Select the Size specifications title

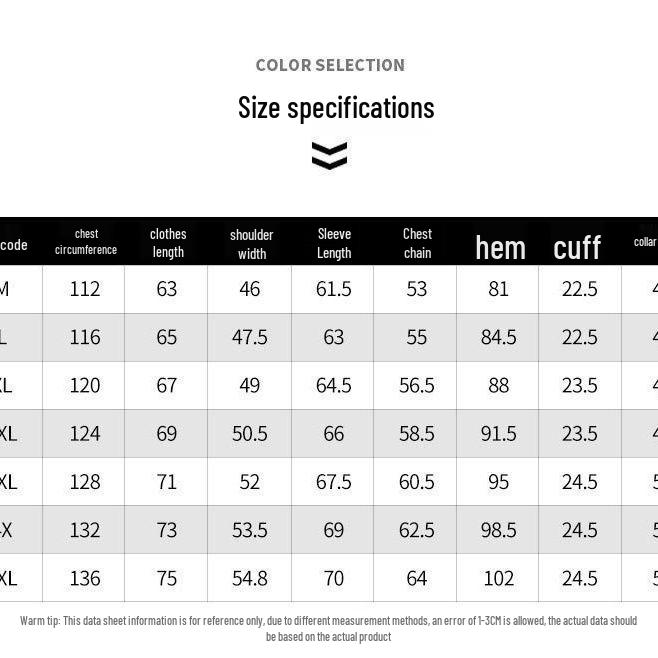(x=336, y=108)
